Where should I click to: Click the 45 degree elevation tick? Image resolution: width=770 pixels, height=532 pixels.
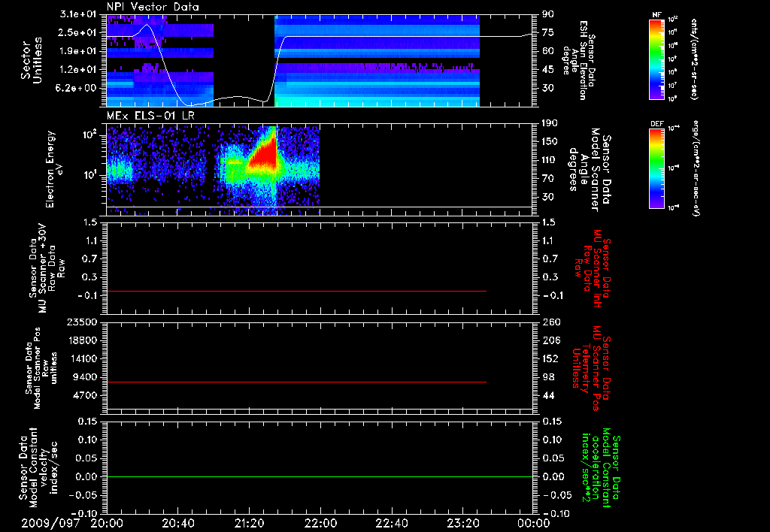point(548,70)
